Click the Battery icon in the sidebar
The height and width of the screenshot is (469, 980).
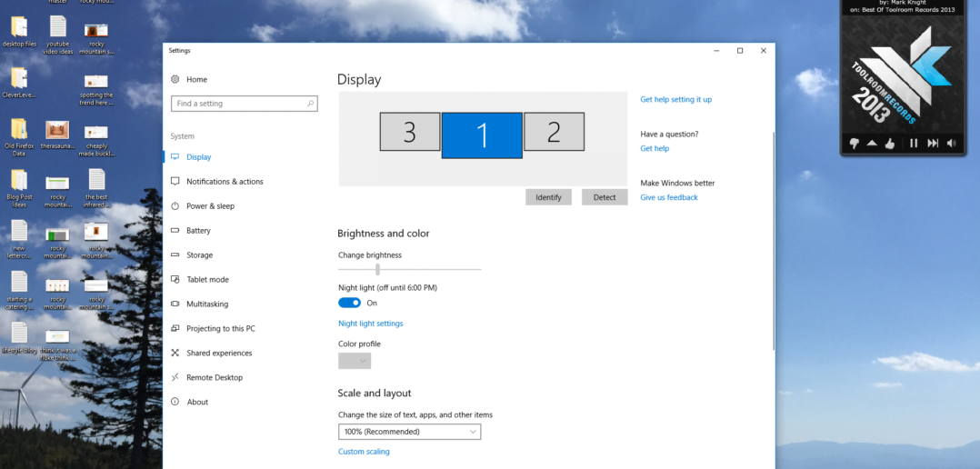pos(175,231)
